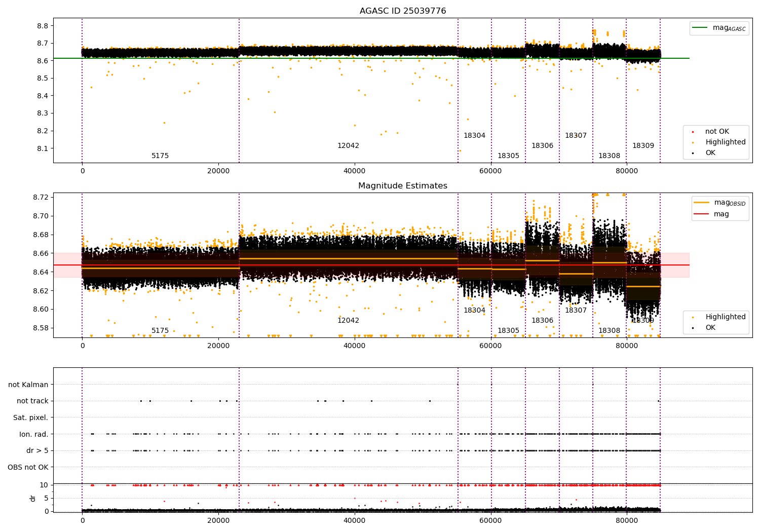Click the 'Sat. pixel.' axis label
760x532 pixels.
(x=30, y=418)
